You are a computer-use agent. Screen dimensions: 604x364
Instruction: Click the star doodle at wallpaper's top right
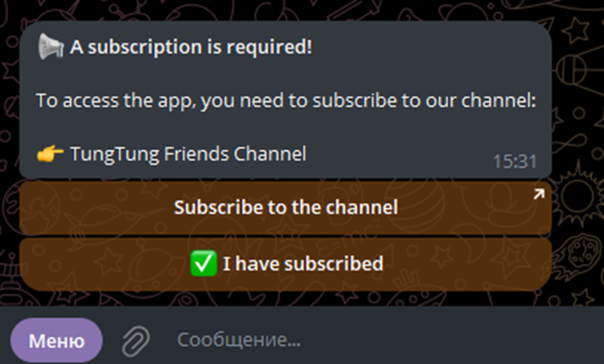(x=576, y=30)
